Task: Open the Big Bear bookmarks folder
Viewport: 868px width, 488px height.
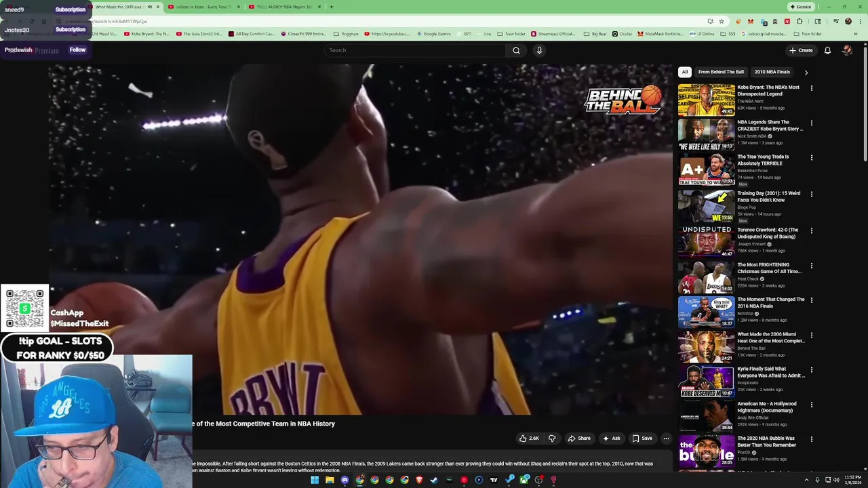Action: [x=595, y=34]
